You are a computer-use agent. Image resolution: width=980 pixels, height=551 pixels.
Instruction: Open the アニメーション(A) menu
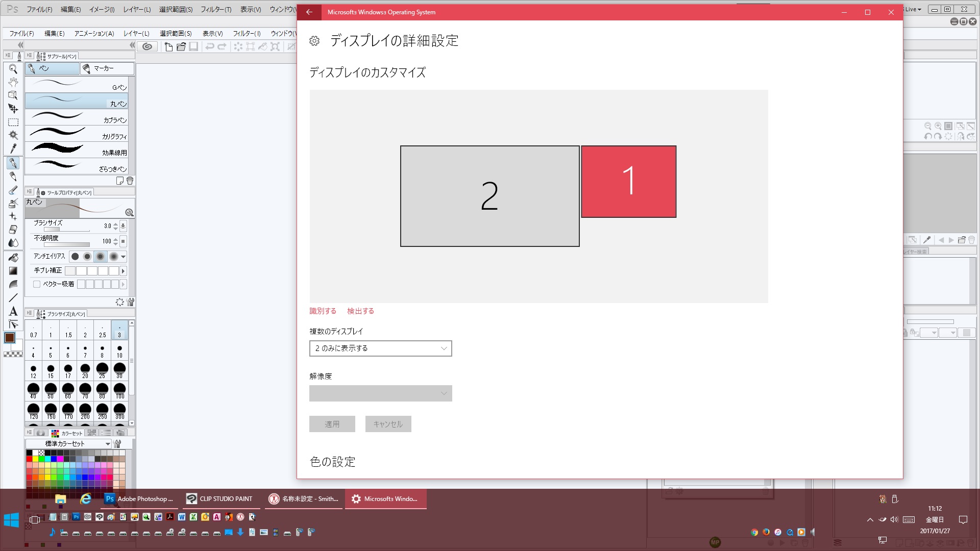pos(94,33)
